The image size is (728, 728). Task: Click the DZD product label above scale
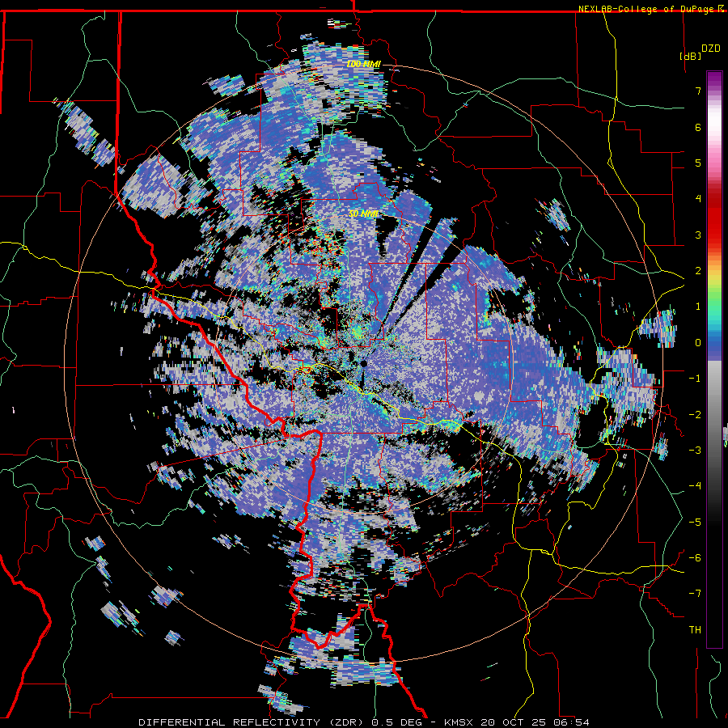point(711,49)
